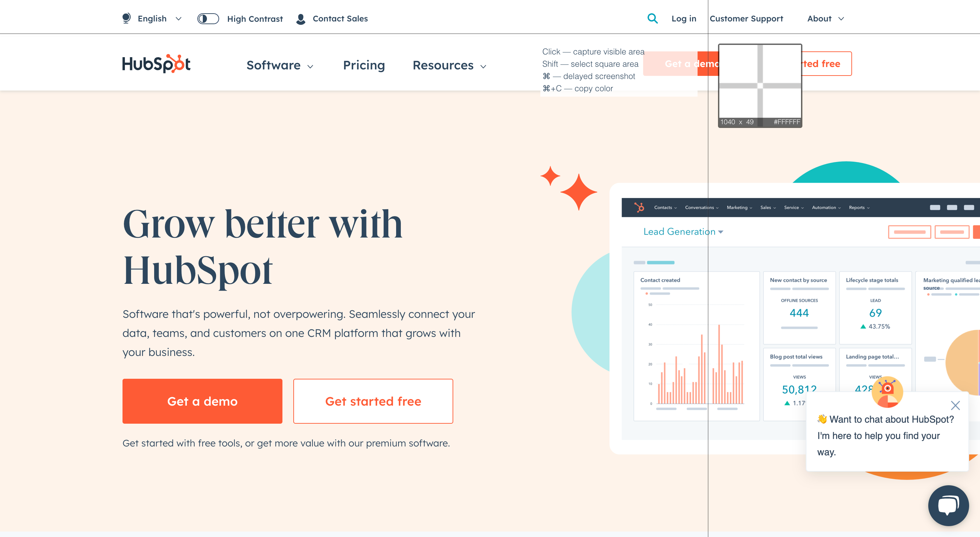The width and height of the screenshot is (980, 537).
Task: Click Log in text link
Action: click(683, 18)
